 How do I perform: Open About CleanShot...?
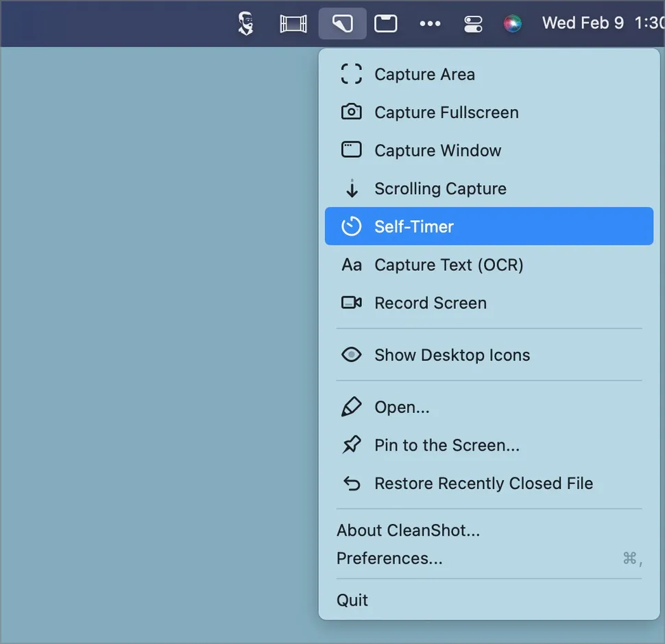point(408,530)
